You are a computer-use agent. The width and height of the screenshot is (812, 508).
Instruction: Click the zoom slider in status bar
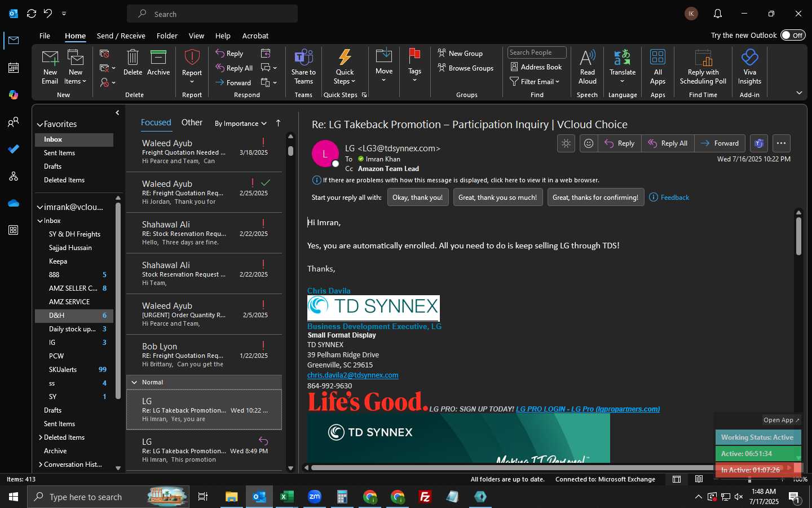pyautogui.click(x=750, y=479)
